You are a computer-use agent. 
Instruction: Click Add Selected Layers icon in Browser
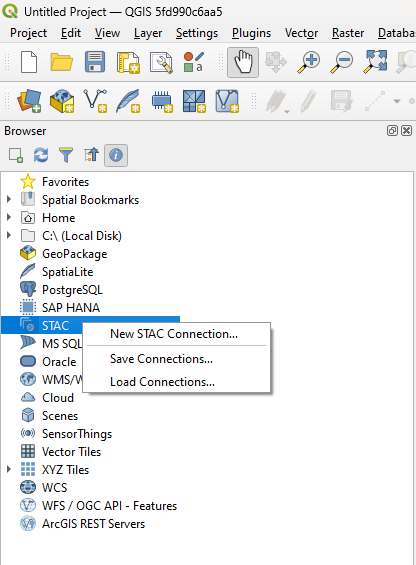click(16, 155)
